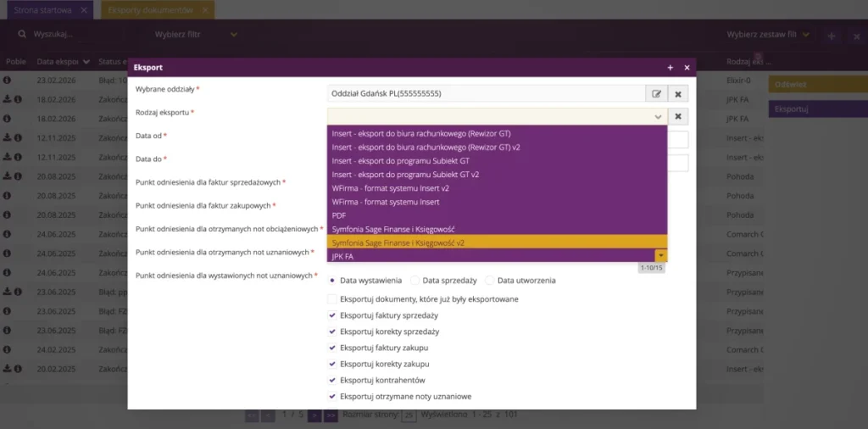Click the page size field showing 25

click(x=409, y=415)
